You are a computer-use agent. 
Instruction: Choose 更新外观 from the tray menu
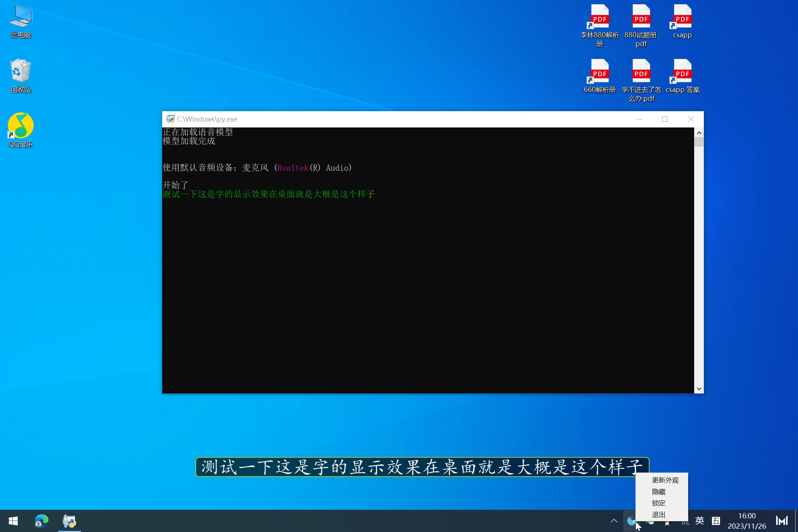tap(665, 480)
